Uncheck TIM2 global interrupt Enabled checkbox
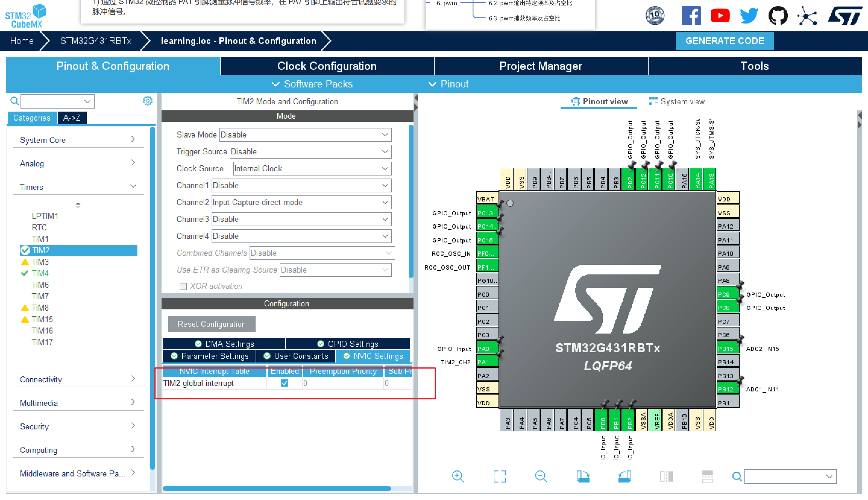Screen dimensions: 868x500 284,383
